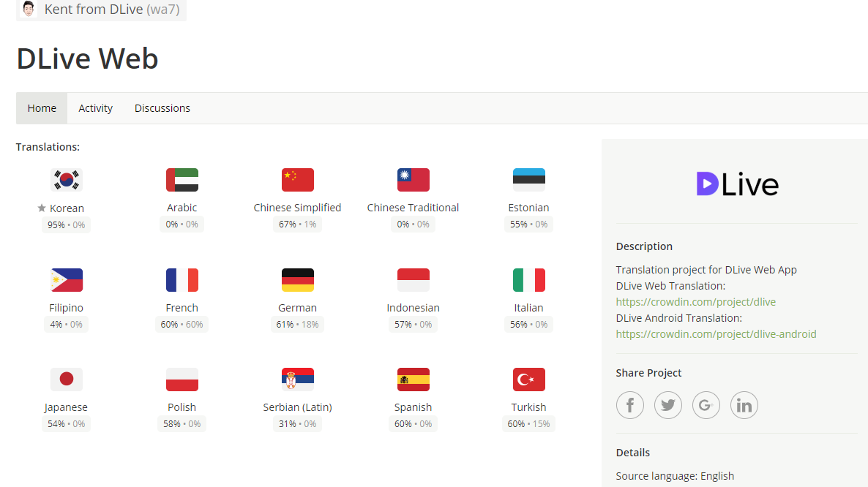Click Kent's avatar picture
This screenshot has width=868, height=487.
pyautogui.click(x=29, y=9)
